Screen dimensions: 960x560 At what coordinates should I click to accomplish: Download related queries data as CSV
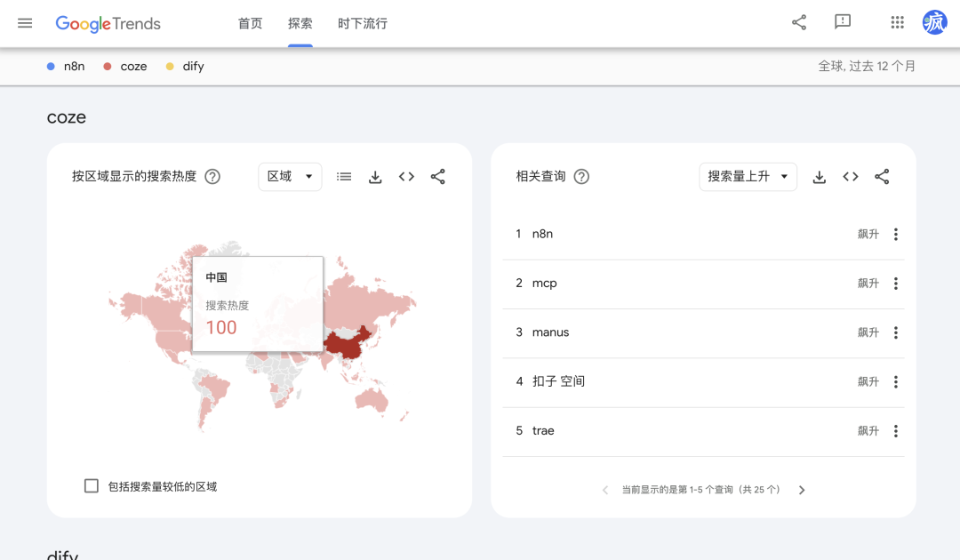pyautogui.click(x=820, y=177)
